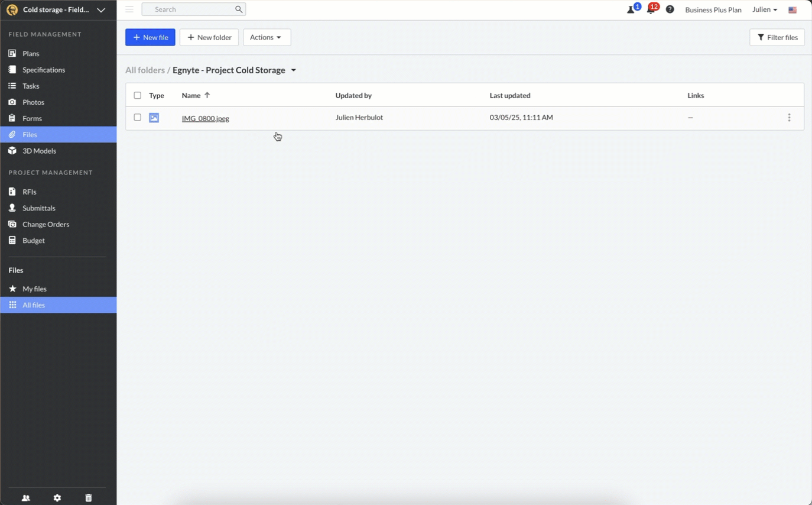812x505 pixels.
Task: Open the trash bin in sidebar footer
Action: (x=89, y=498)
